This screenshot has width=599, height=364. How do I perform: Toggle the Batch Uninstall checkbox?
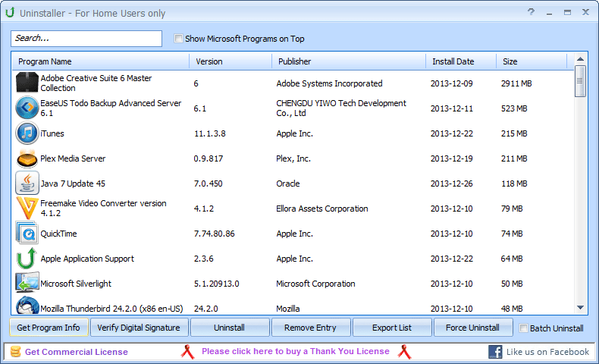523,328
